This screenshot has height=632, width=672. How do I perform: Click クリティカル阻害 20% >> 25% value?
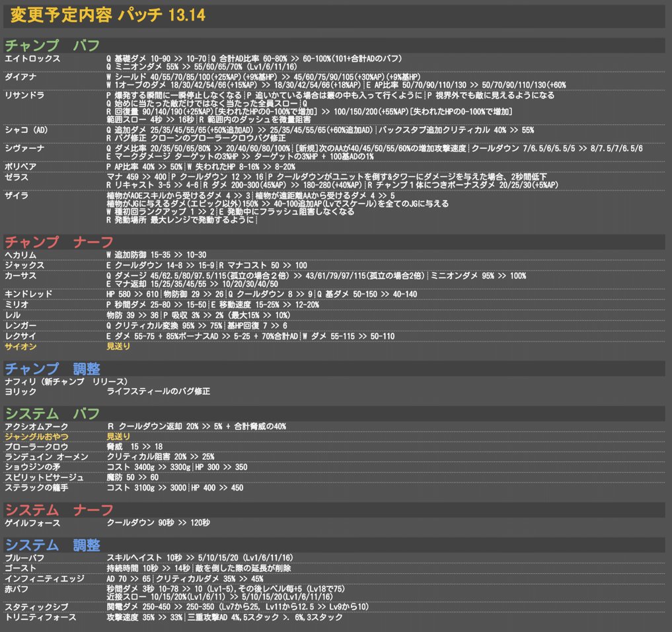[x=161, y=457]
